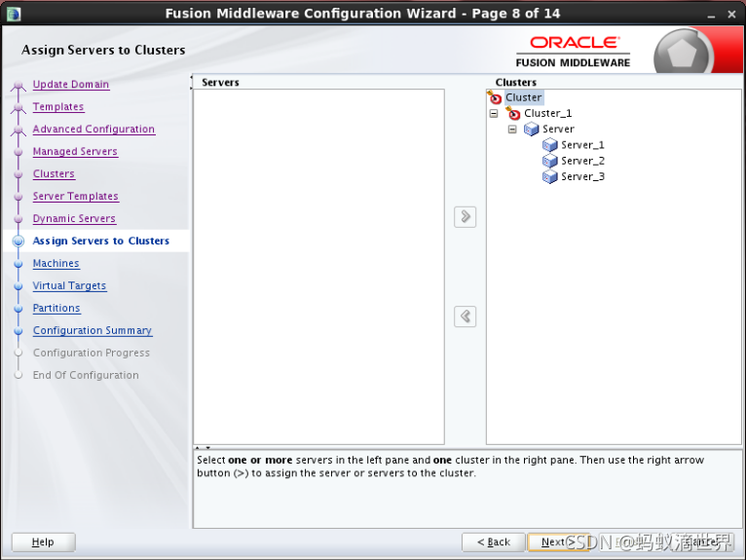This screenshot has width=746, height=560.
Task: Close the Configuration Wizard window
Action: click(x=731, y=15)
